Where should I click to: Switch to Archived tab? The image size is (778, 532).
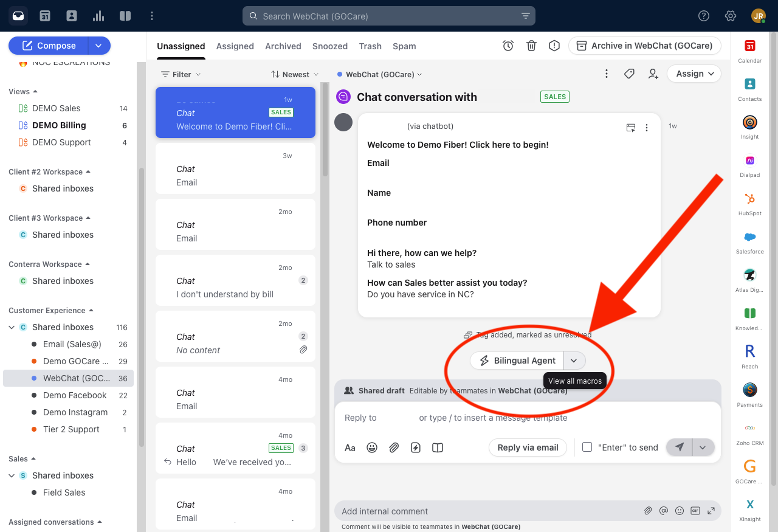tap(283, 46)
